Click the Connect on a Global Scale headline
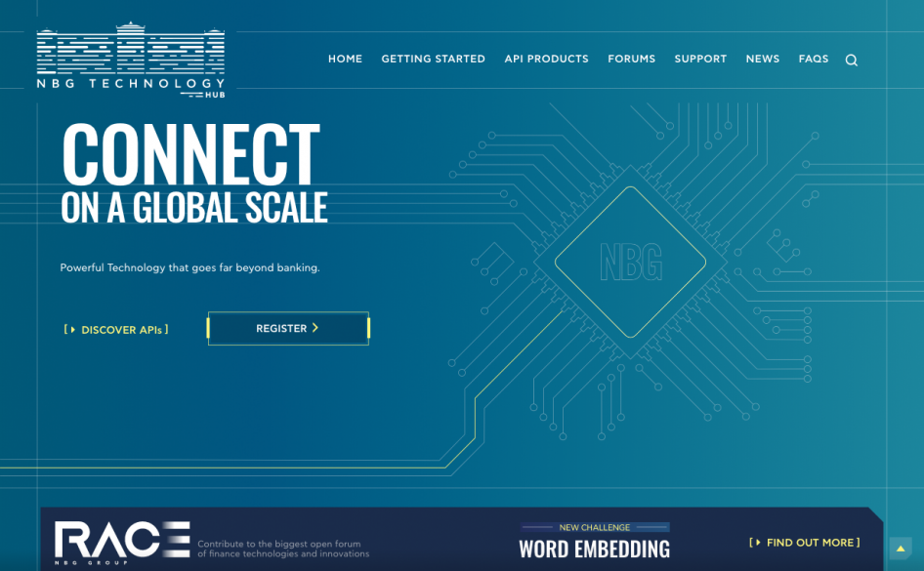Image resolution: width=924 pixels, height=571 pixels. (x=193, y=173)
